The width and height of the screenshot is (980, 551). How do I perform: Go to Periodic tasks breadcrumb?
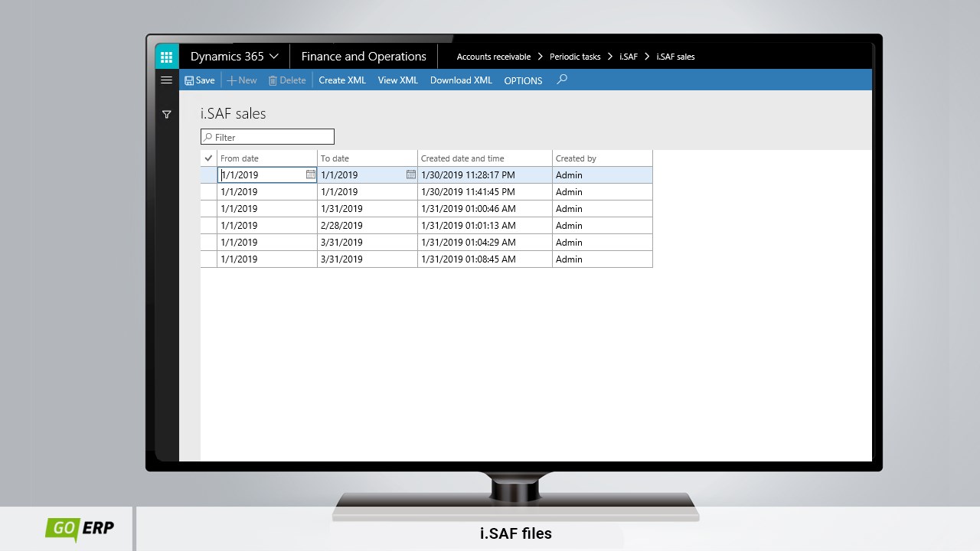coord(575,57)
